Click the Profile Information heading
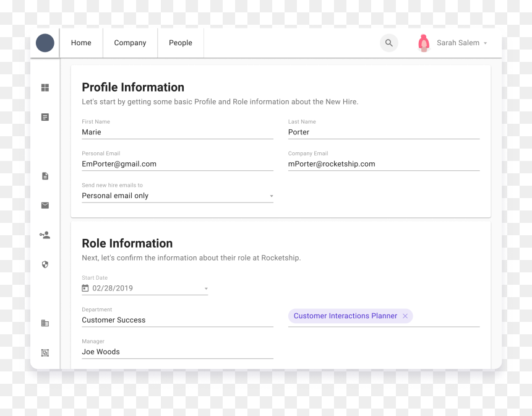 pos(133,87)
